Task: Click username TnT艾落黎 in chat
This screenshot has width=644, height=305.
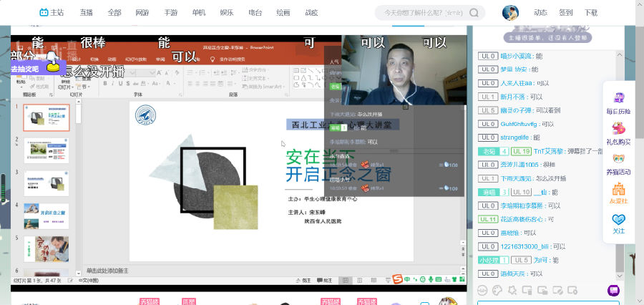Action: [x=550, y=151]
